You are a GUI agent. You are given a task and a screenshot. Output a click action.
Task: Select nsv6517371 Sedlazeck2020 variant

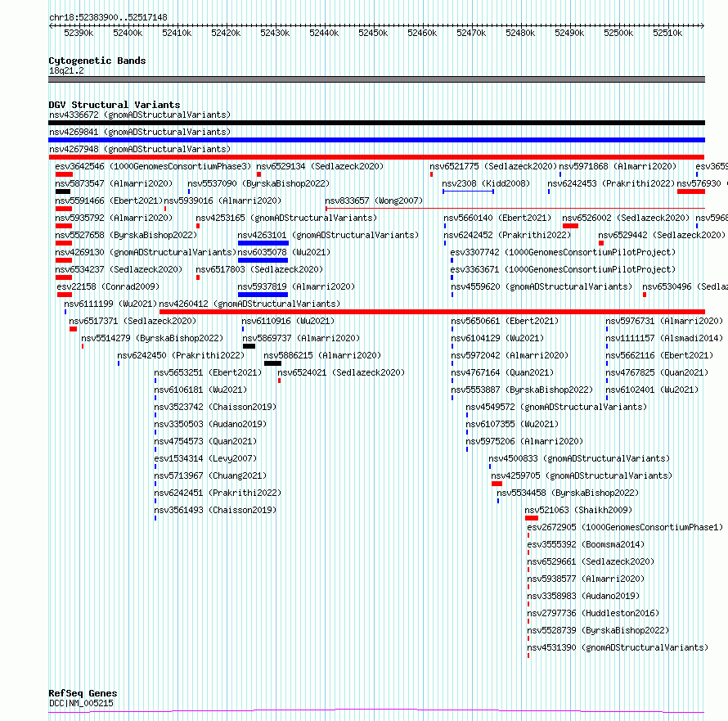click(133, 321)
